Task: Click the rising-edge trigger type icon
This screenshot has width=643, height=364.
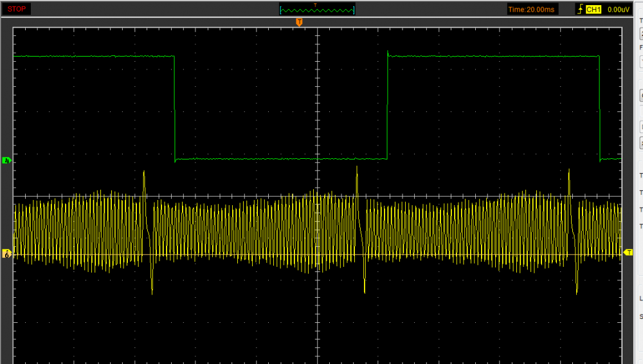Action: tap(581, 10)
